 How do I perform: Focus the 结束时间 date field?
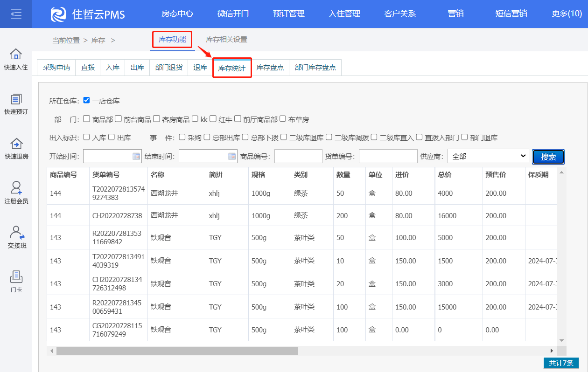pyautogui.click(x=208, y=156)
